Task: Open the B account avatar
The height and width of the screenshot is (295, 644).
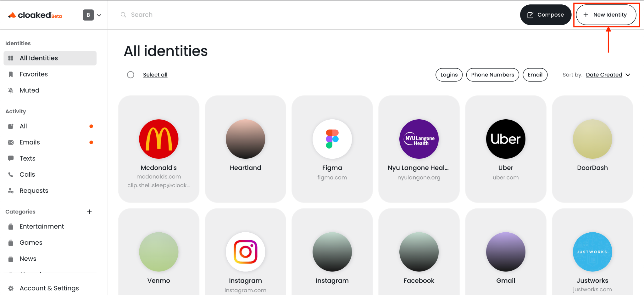Action: 88,15
